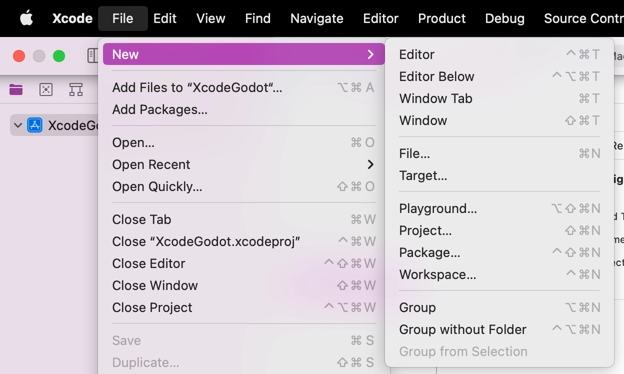Viewport: 624px width, 374px height.
Task: Open the View menu
Action: (211, 18)
